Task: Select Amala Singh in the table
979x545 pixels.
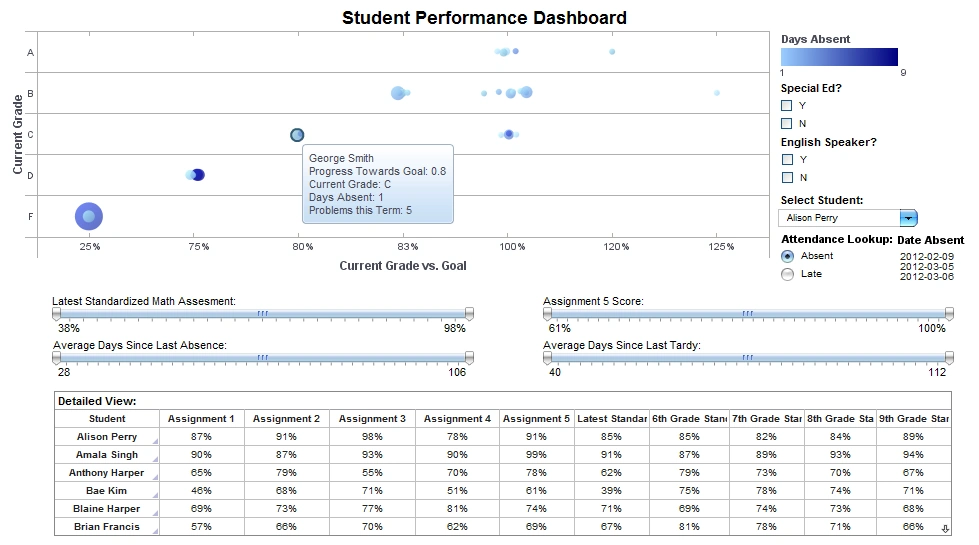Action: click(107, 455)
